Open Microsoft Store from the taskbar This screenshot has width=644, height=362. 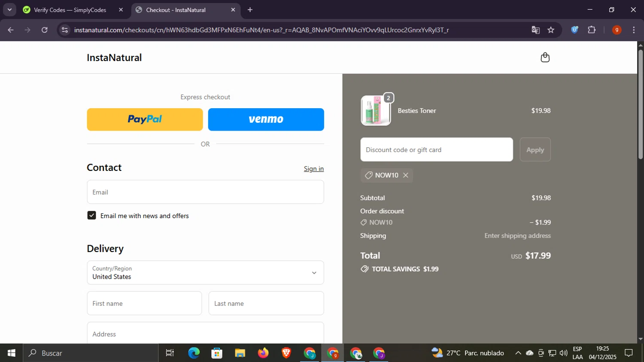217,353
